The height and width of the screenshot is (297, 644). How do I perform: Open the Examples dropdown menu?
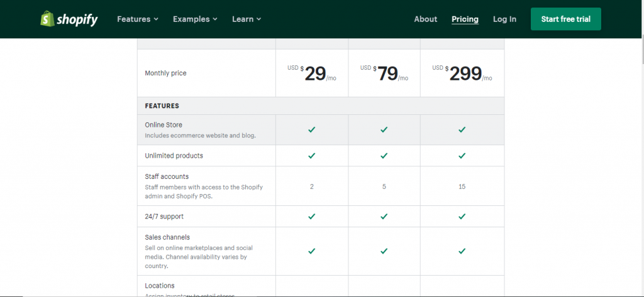click(195, 19)
